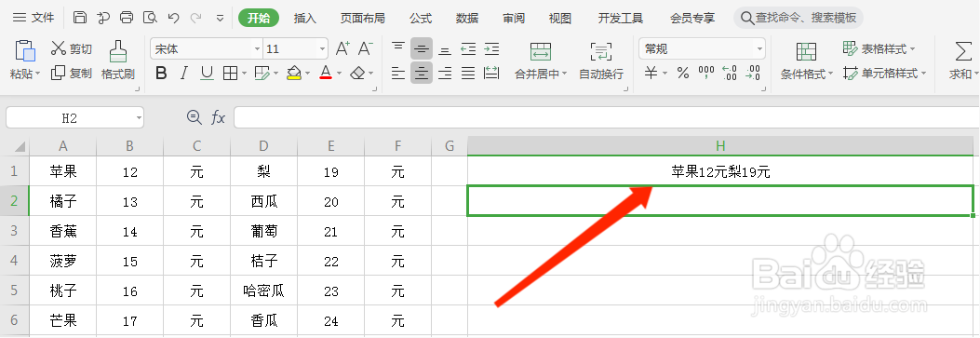980x338 pixels.
Task: Toggle Wrap Text (自动换行)
Action: tap(601, 61)
